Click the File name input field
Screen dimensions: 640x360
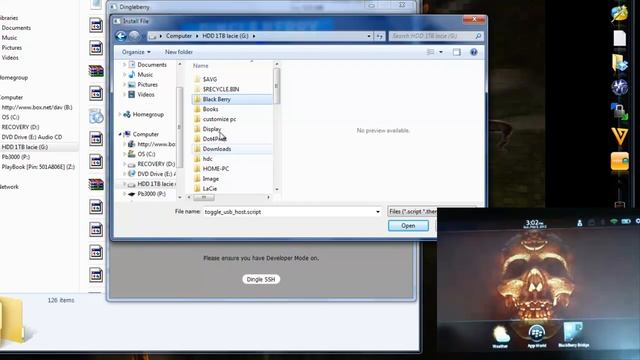tap(289, 212)
